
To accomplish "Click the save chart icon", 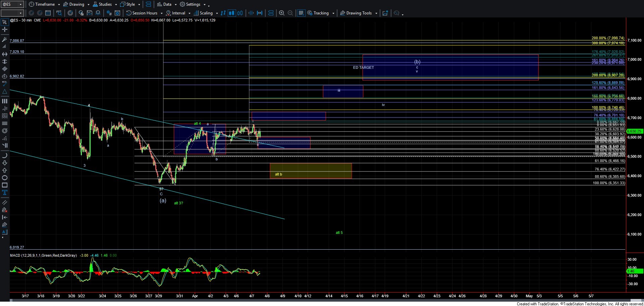I will [x=90, y=13].
